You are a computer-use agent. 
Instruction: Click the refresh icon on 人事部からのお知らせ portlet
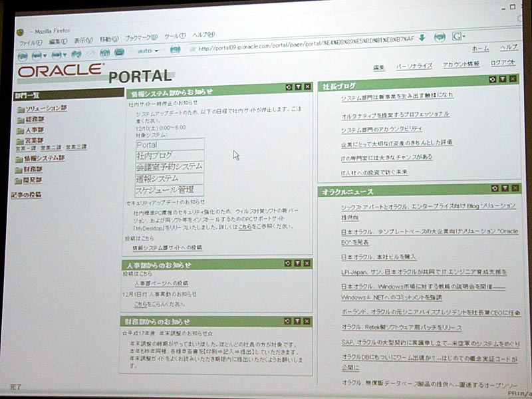pyautogui.click(x=288, y=263)
